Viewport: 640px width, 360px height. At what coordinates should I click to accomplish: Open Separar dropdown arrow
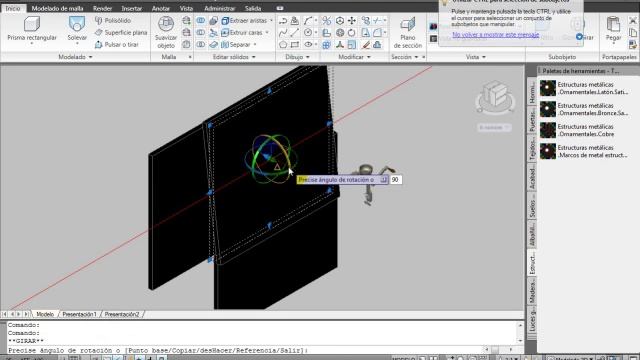tap(255, 44)
